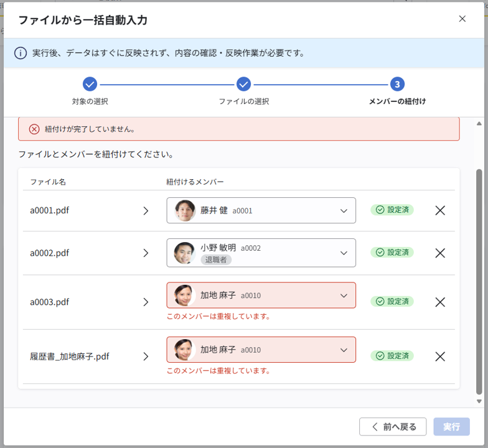Click file name a0001.pdf
Screen dimensions: 488x448
pos(50,210)
